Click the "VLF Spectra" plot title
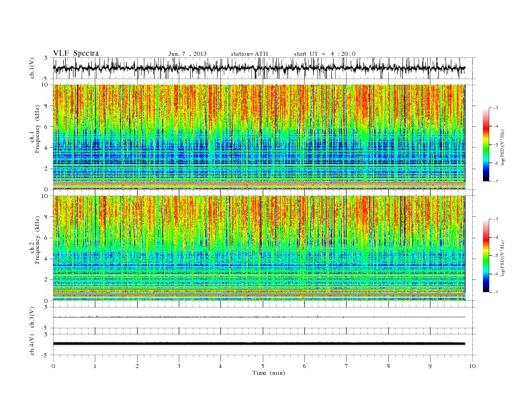The image size is (532, 411). (76, 53)
